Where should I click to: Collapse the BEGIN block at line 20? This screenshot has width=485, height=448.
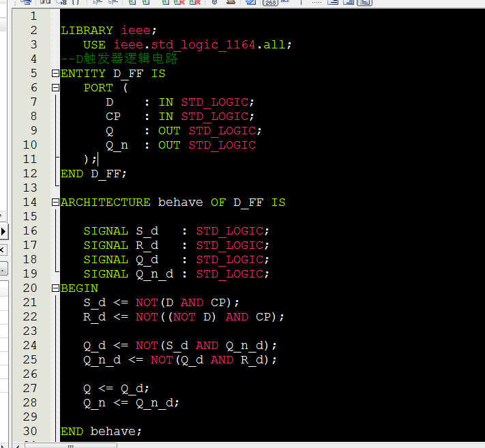click(x=55, y=288)
